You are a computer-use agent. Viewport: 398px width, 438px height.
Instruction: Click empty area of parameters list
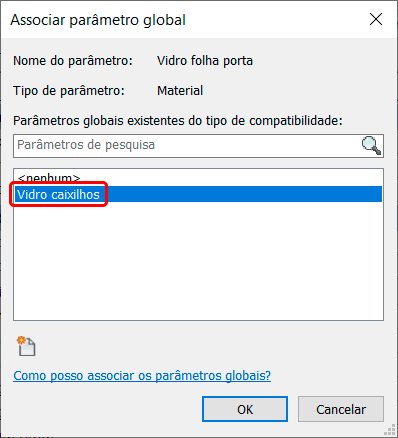[198, 260]
